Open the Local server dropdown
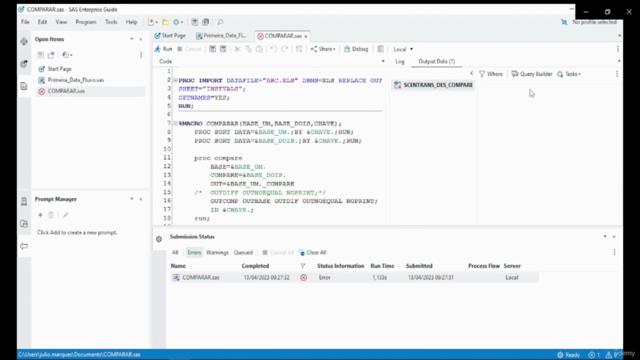This screenshot has width=640, height=360. [x=403, y=49]
